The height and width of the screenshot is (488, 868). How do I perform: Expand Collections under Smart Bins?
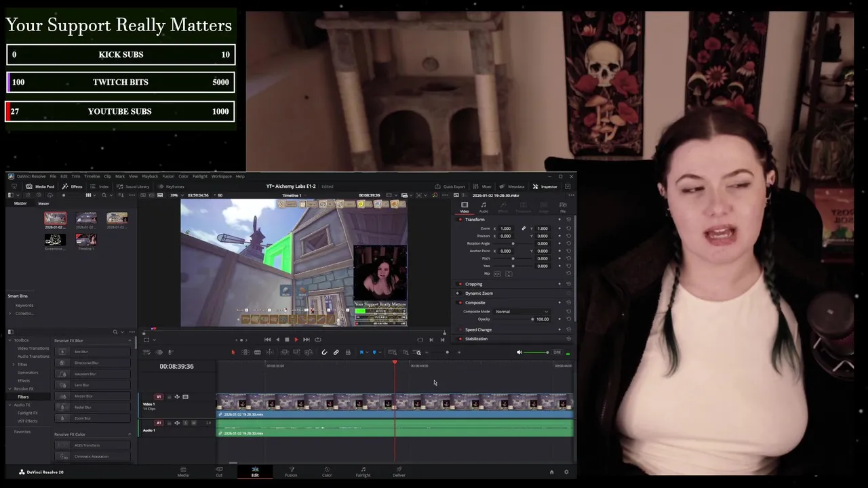(11, 313)
